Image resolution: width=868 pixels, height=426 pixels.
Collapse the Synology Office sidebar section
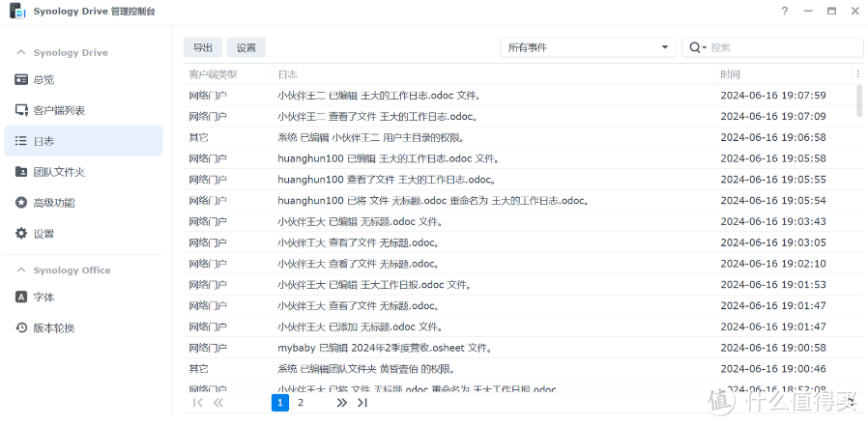pyautogui.click(x=21, y=270)
